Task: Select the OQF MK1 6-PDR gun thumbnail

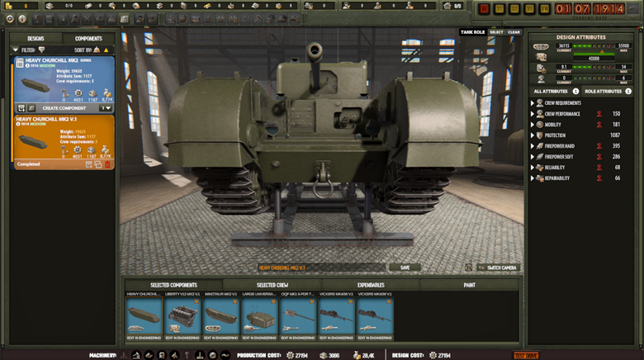Action: (x=298, y=315)
